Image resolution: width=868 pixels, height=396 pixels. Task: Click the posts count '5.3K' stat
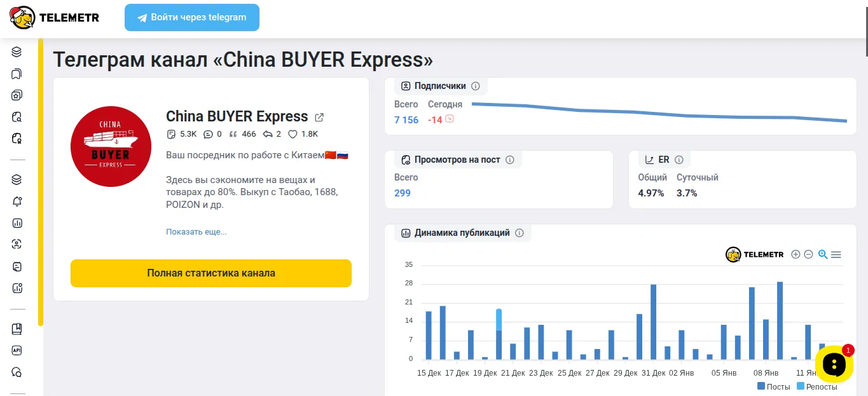(183, 134)
